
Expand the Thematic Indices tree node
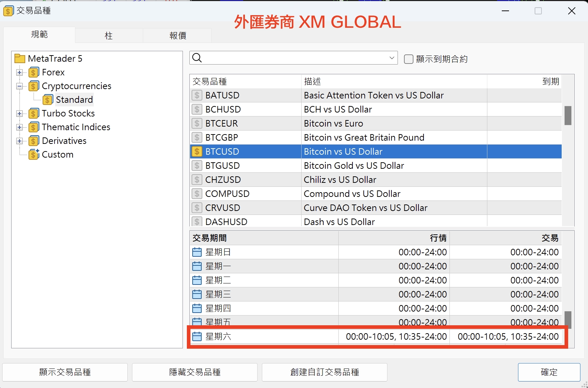click(19, 127)
